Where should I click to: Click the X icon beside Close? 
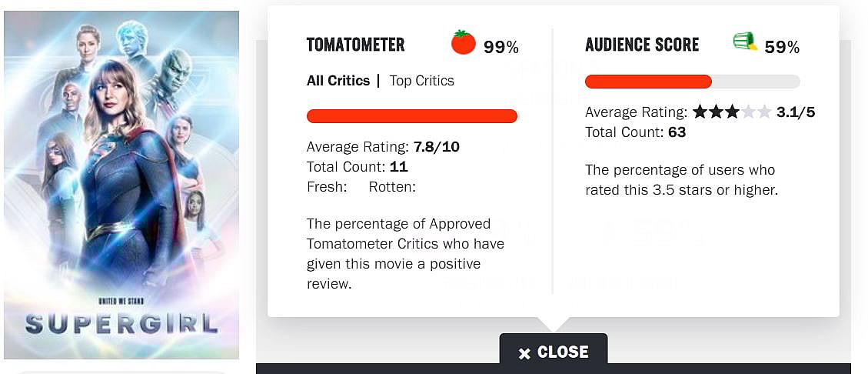524,353
